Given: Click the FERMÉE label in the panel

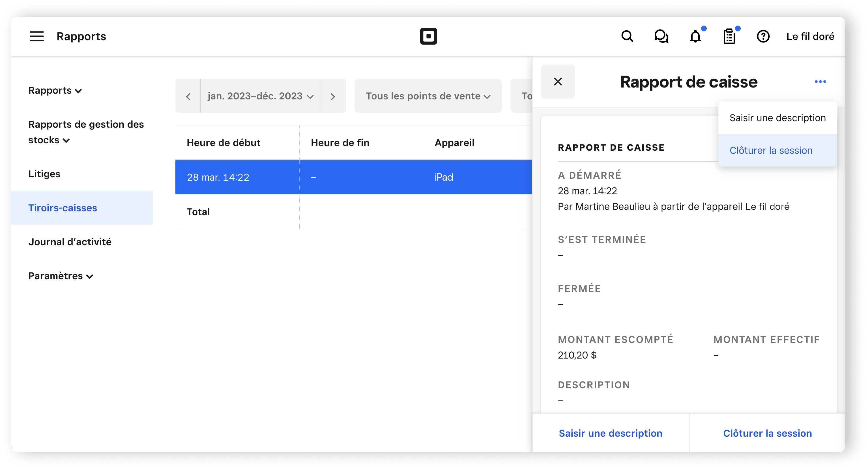Looking at the screenshot, I should click(x=579, y=289).
